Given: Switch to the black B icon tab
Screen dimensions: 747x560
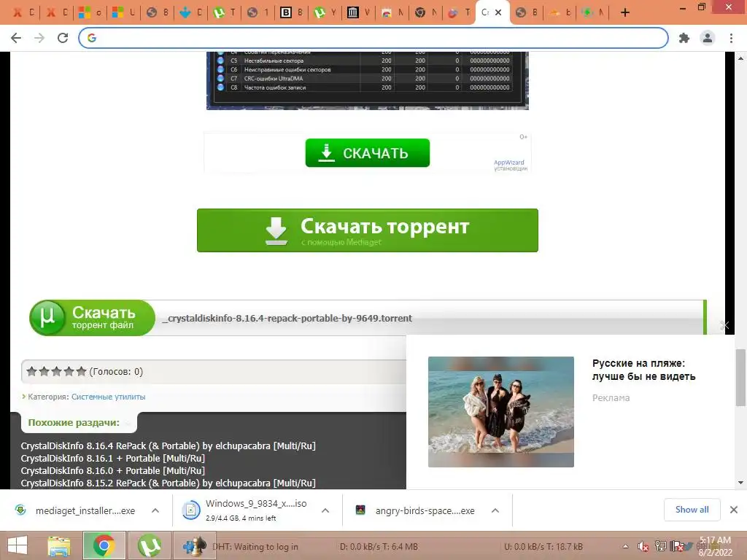Looking at the screenshot, I should pos(290,13).
